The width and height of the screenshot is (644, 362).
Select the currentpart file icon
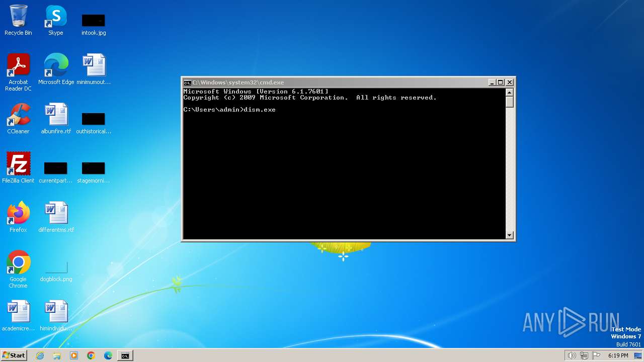[56, 172]
